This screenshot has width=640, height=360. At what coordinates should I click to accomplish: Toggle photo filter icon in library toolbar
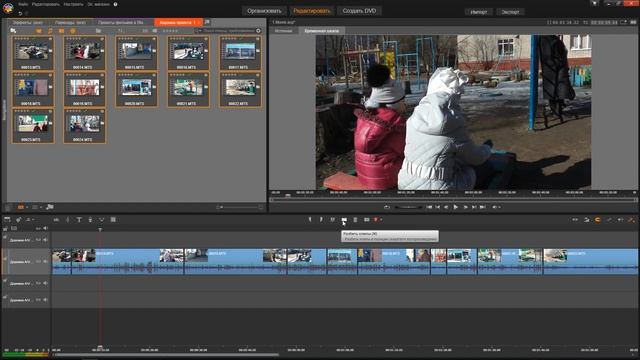coord(61,31)
